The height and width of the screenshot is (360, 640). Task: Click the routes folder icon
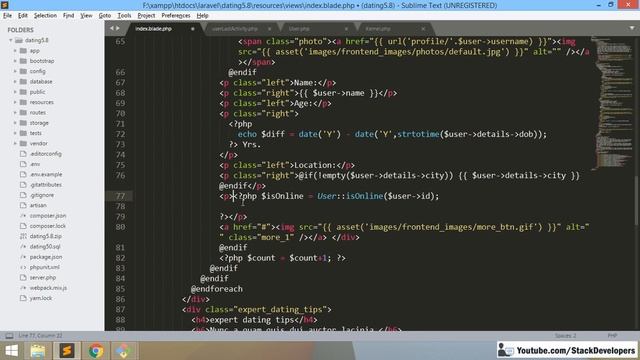pos(23,112)
